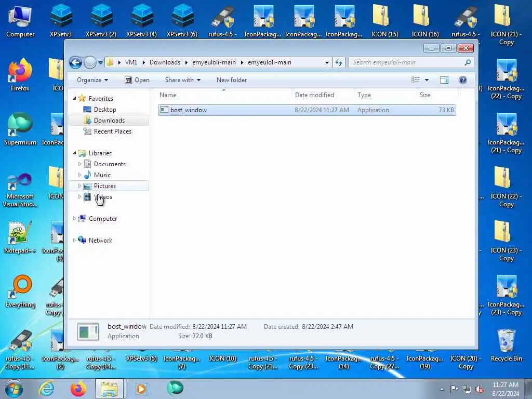Expand the Computer tree node
Image resolution: width=532 pixels, height=399 pixels.
(x=75, y=219)
